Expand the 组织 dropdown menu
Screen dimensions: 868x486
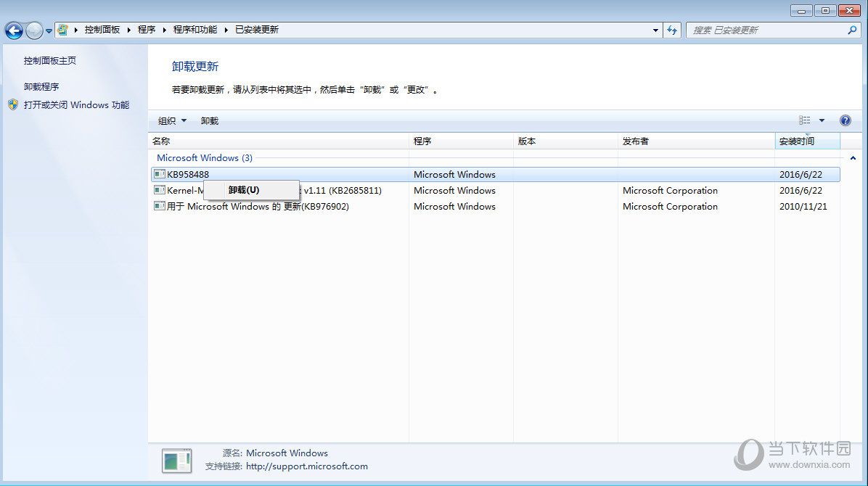172,120
